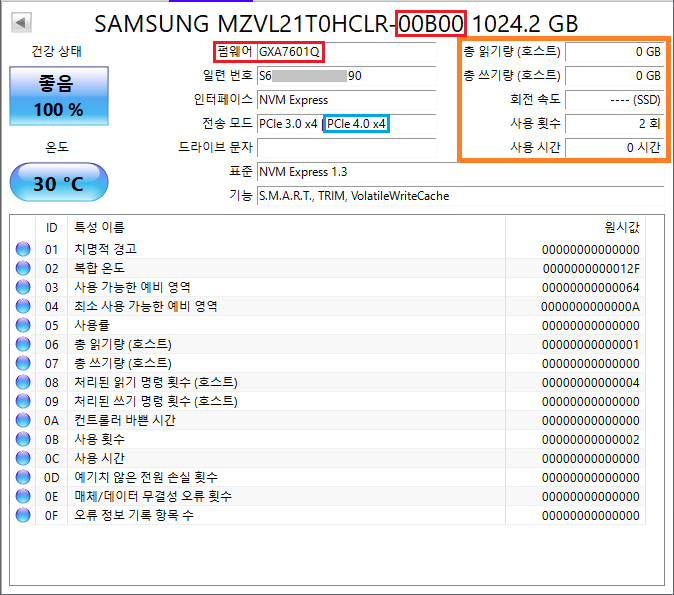Click the 30 °C temperature button
Screen dimensions: 674x595
(x=59, y=182)
